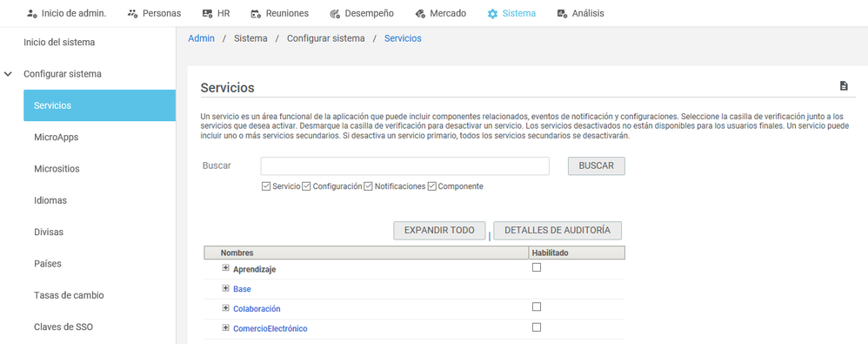
Task: Click the EXPANDIR TODO button
Action: coord(439,231)
